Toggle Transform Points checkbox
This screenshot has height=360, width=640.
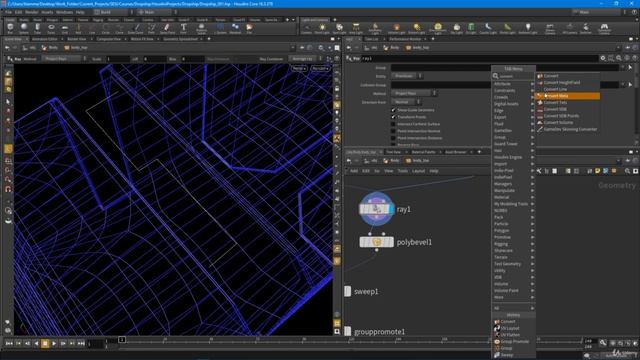(393, 117)
